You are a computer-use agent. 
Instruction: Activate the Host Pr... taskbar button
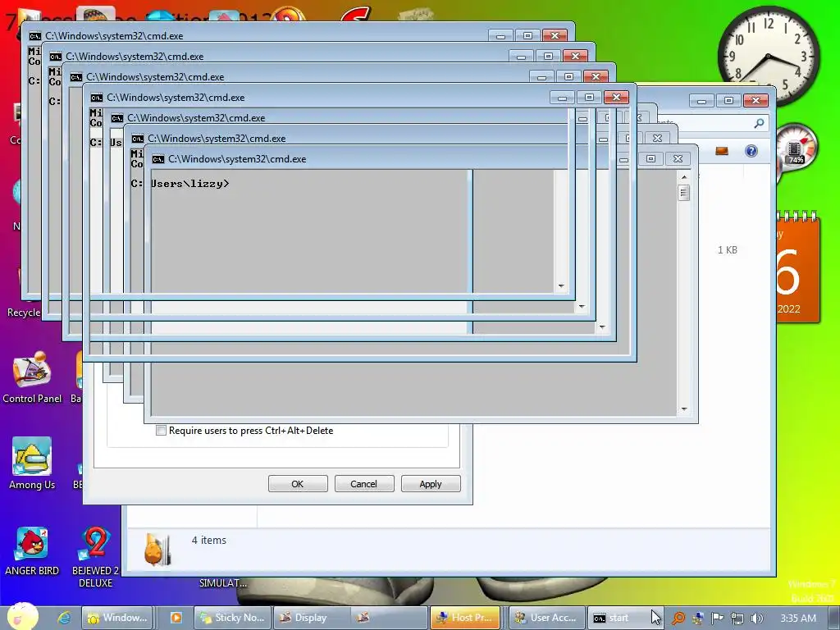465,618
